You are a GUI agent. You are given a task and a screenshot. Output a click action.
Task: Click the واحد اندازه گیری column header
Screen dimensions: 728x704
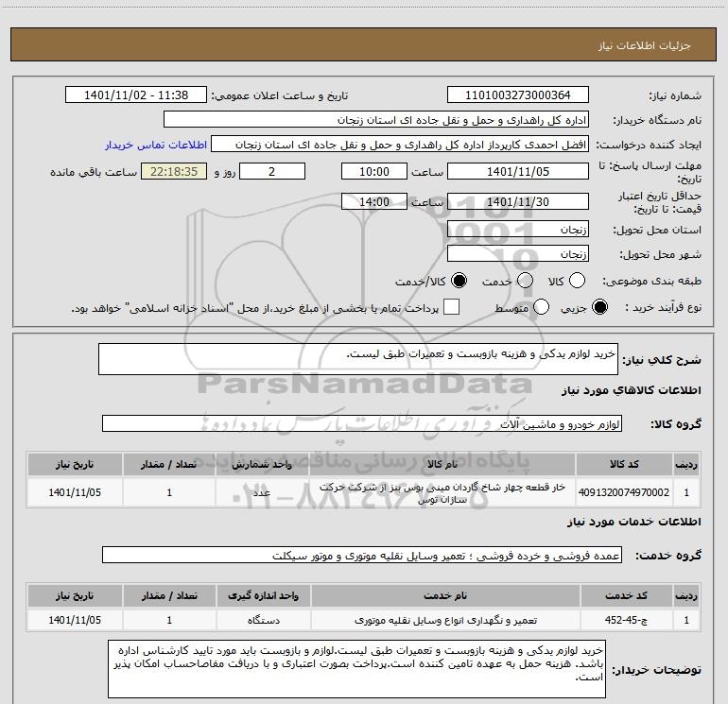pyautogui.click(x=263, y=595)
